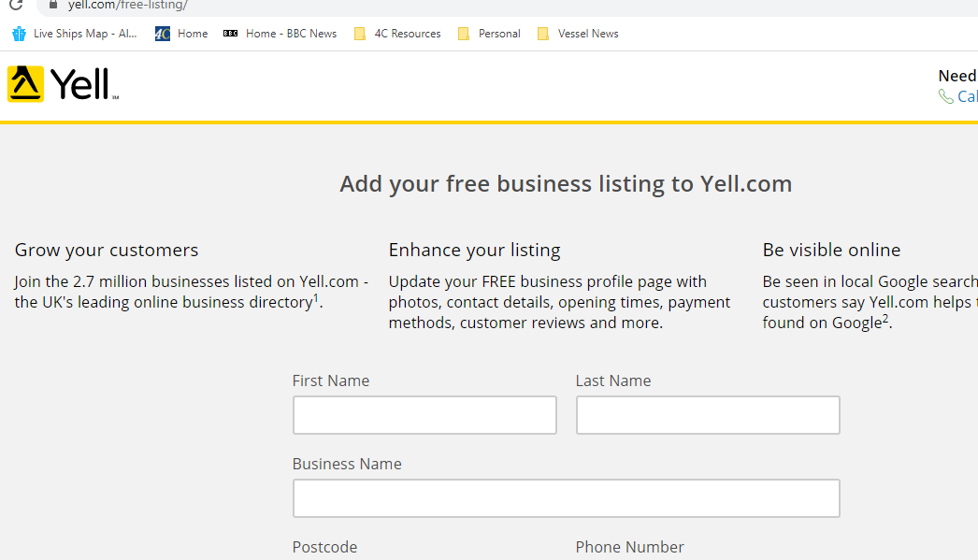Expand the Personal bookmark folder
Screen dimensions: 978x560
pos(489,34)
